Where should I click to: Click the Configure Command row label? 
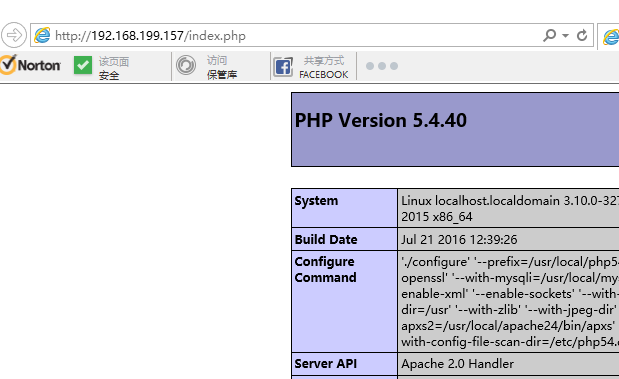coord(345,301)
